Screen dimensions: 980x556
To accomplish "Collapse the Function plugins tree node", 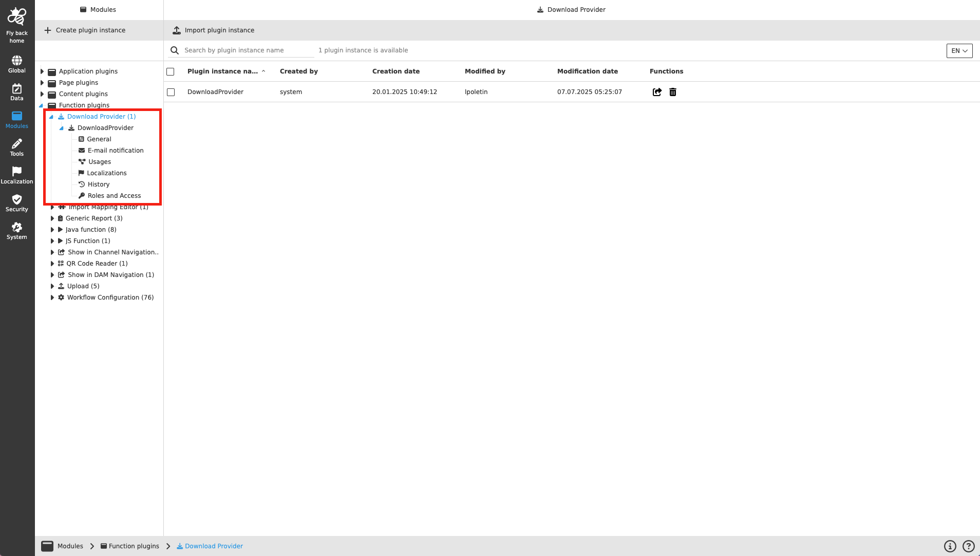I will pyautogui.click(x=42, y=105).
